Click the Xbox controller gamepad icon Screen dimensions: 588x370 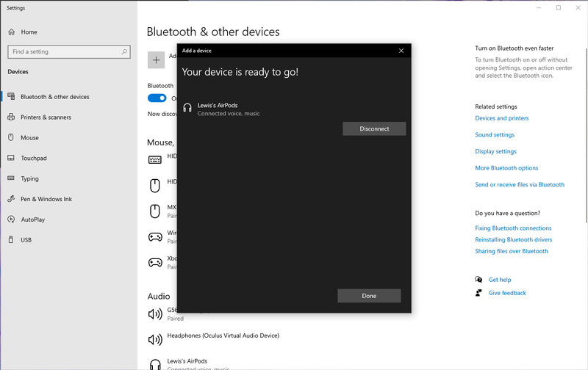pyautogui.click(x=155, y=262)
